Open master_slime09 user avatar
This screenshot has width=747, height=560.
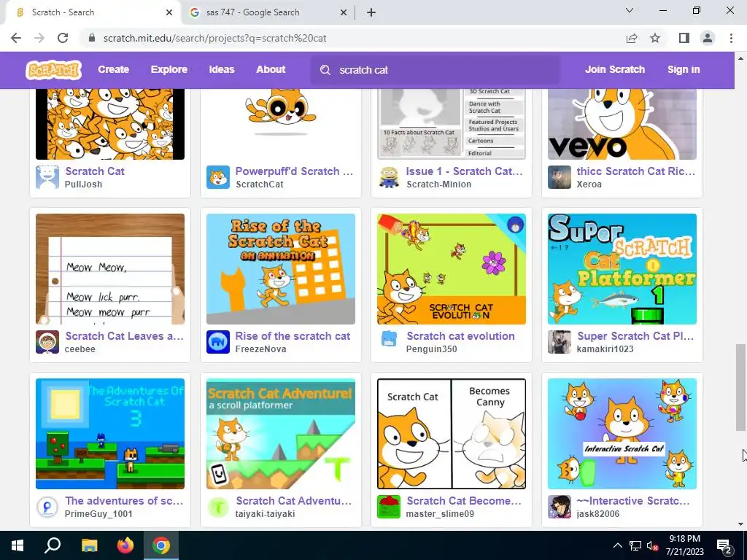pyautogui.click(x=389, y=507)
